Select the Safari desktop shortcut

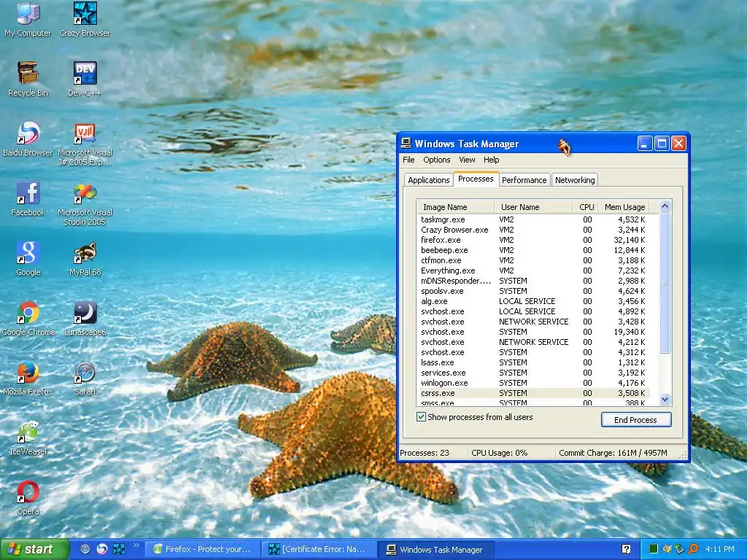click(x=85, y=378)
